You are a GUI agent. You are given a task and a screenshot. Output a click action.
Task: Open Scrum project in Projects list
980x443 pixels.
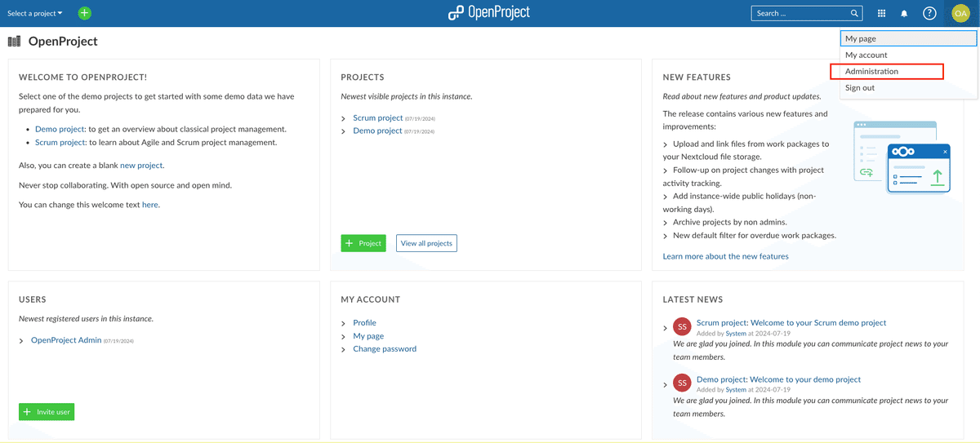(378, 118)
